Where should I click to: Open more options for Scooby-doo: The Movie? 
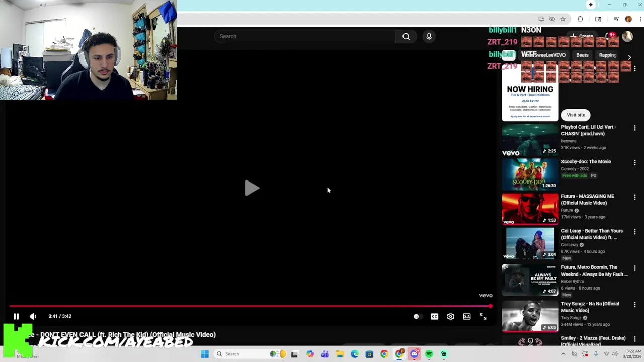click(x=635, y=163)
